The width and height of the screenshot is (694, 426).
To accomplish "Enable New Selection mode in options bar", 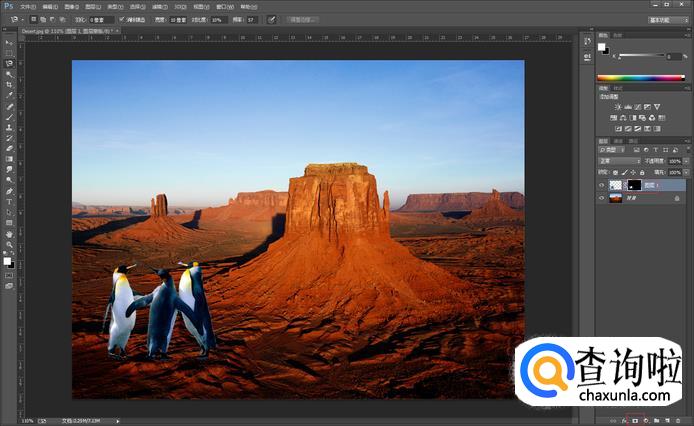I will pos(34,19).
